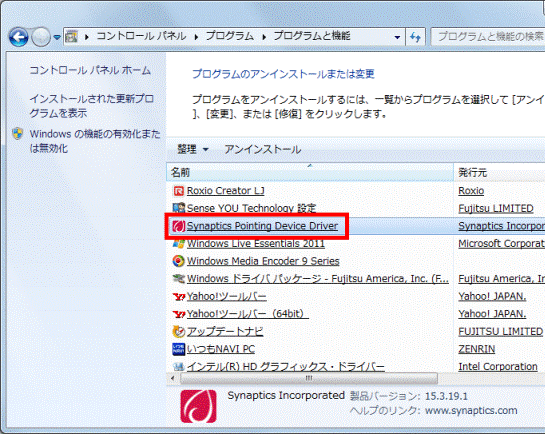
Task: Click Yahoo! JAPAN publisher for 64bit toolbar
Action: 492,314
